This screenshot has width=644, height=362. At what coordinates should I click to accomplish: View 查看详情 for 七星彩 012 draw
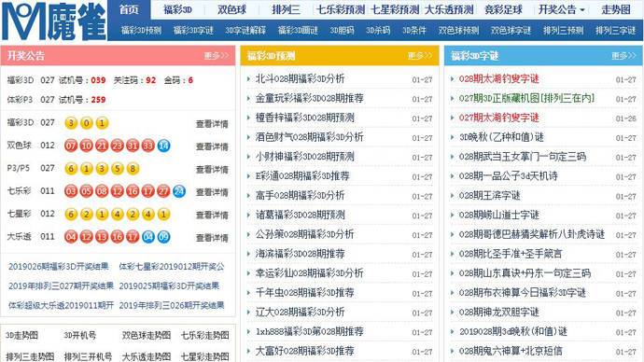coord(212,215)
